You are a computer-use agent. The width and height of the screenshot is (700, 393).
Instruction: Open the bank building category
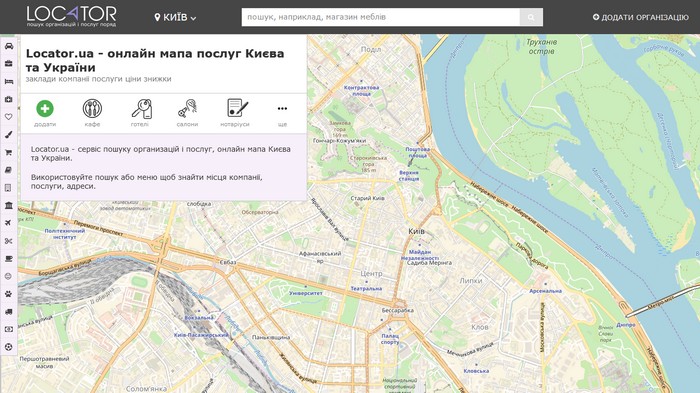click(8, 205)
